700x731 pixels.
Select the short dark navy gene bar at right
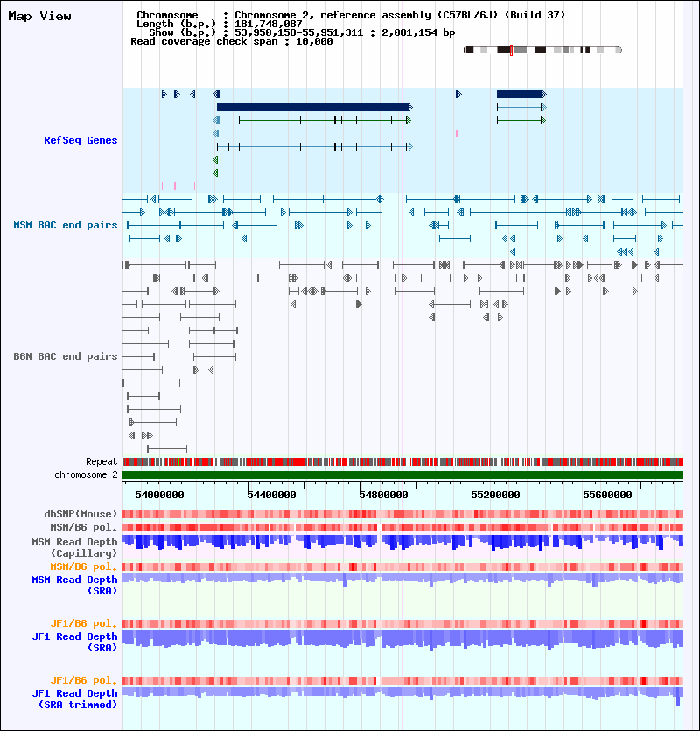pos(521,95)
